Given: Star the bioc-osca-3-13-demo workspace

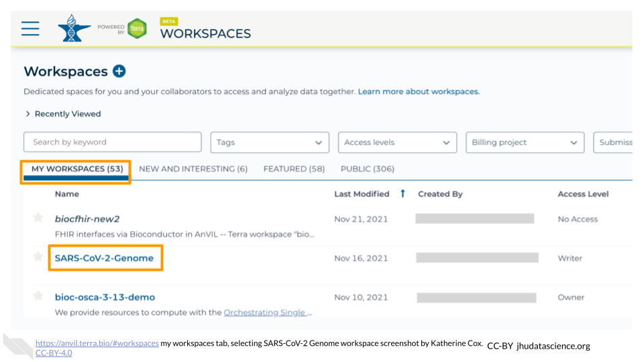Looking at the screenshot, I should click(x=38, y=296).
